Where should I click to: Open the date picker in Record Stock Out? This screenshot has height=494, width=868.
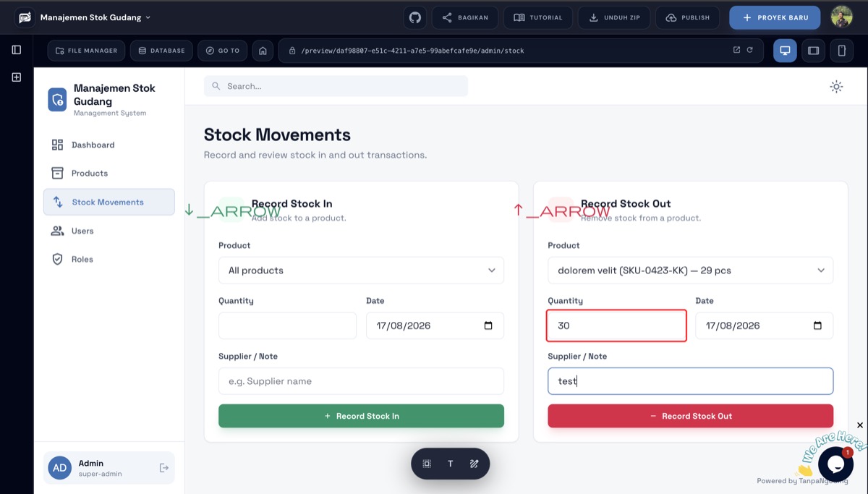coord(817,325)
